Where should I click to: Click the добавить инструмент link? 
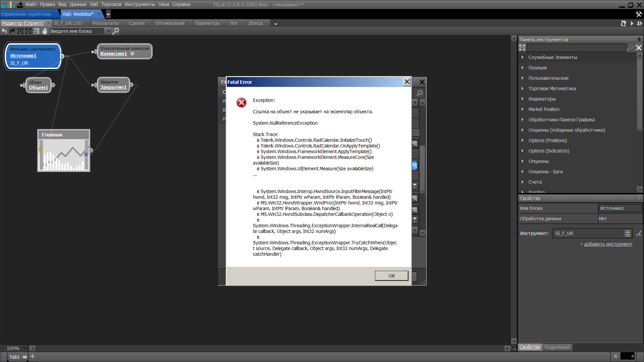(608, 244)
